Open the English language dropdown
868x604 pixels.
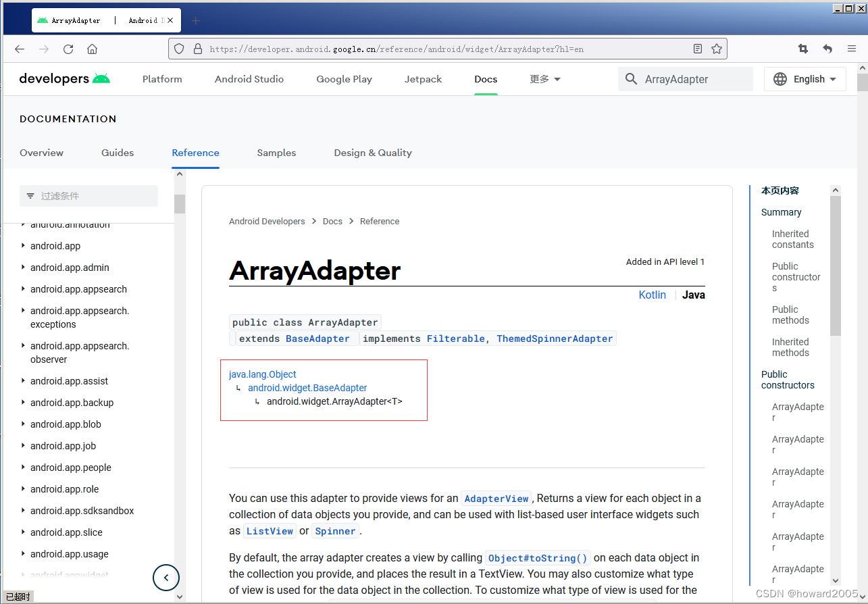point(805,79)
